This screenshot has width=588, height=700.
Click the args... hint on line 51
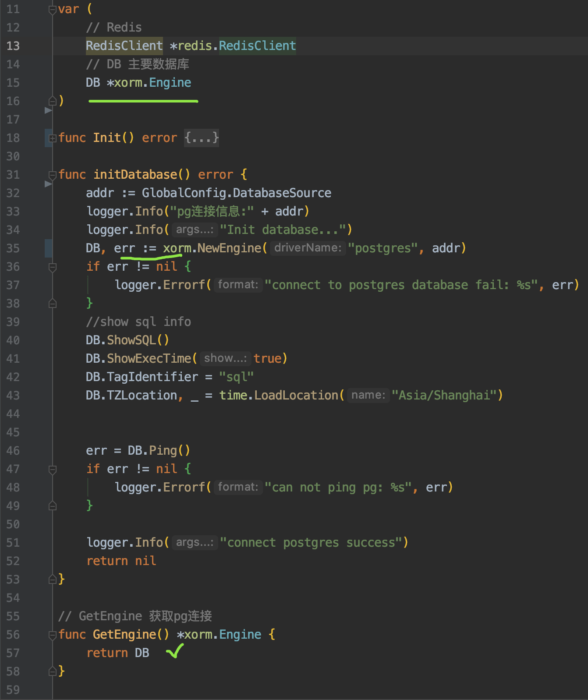pyautogui.click(x=195, y=543)
